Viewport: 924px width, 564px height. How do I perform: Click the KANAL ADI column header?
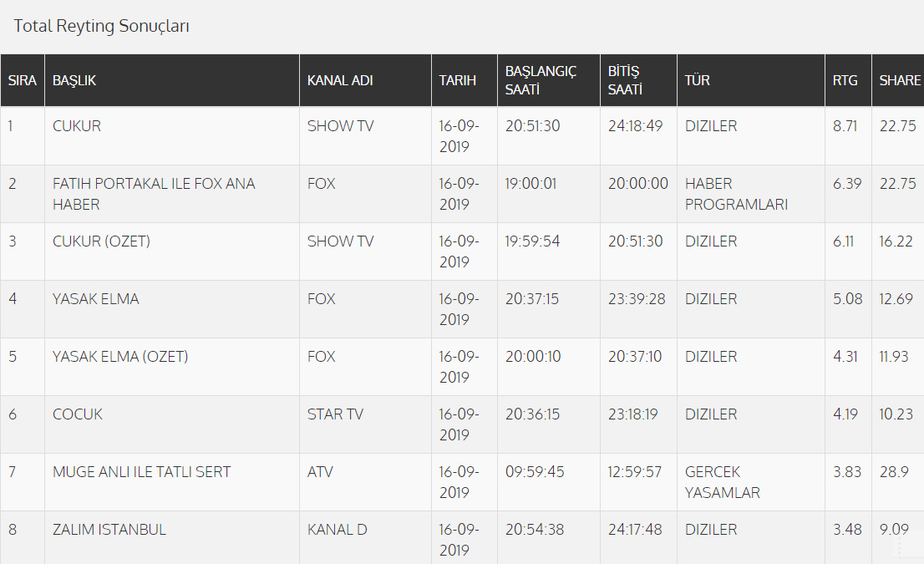pyautogui.click(x=340, y=81)
